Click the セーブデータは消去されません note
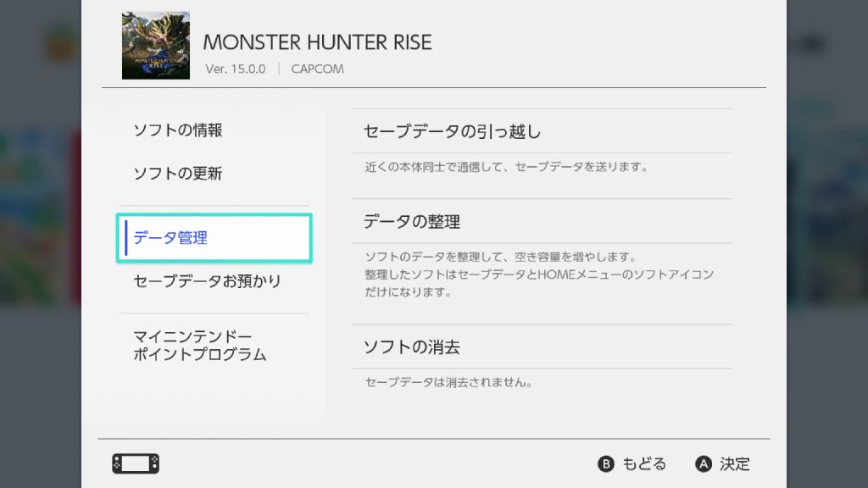The height and width of the screenshot is (488, 868). pos(448,383)
